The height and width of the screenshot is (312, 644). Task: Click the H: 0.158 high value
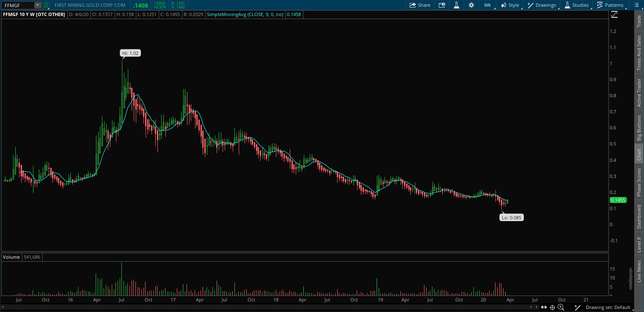coord(125,14)
